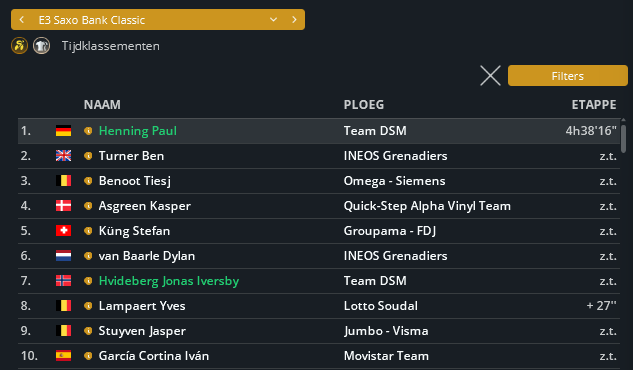
Task: Clear filters with the X icon
Action: (490, 75)
